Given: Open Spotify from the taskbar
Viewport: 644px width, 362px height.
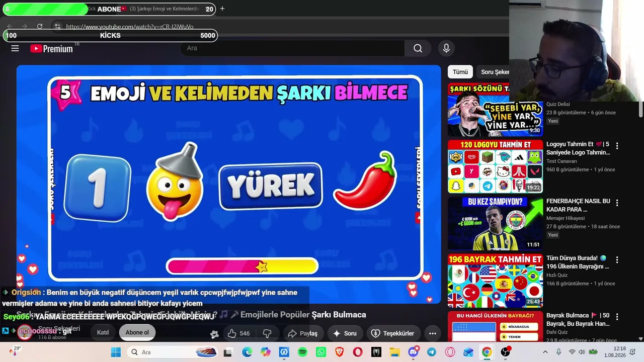Looking at the screenshot, I should [x=302, y=352].
